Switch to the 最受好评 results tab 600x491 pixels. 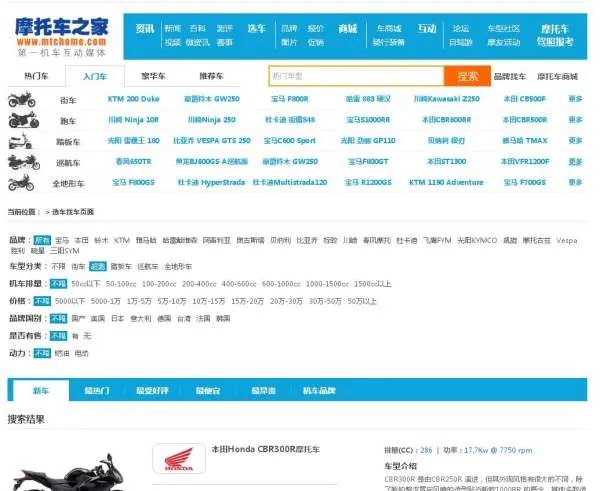pyautogui.click(x=152, y=390)
